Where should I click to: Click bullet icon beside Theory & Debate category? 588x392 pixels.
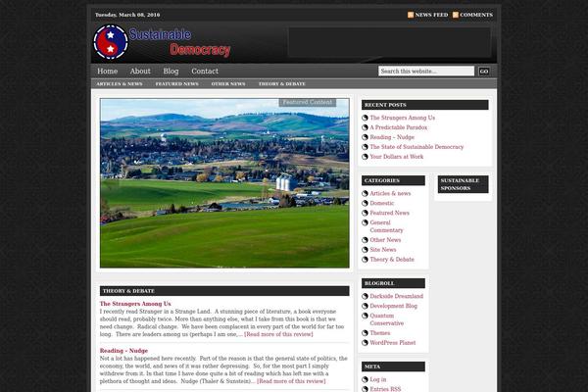(x=365, y=260)
